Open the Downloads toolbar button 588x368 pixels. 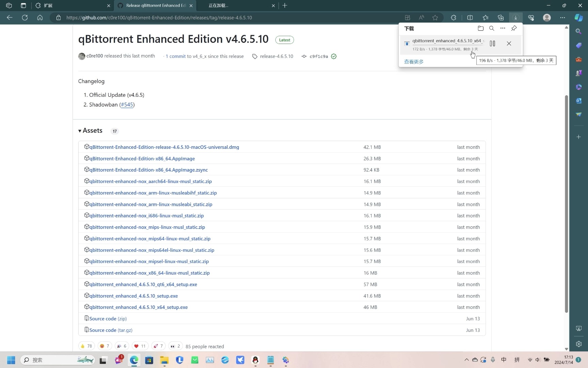tap(516, 18)
